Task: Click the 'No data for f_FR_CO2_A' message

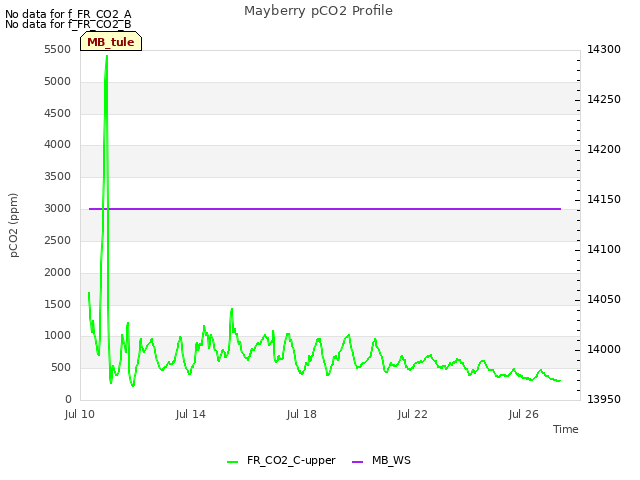Action: 68,14
